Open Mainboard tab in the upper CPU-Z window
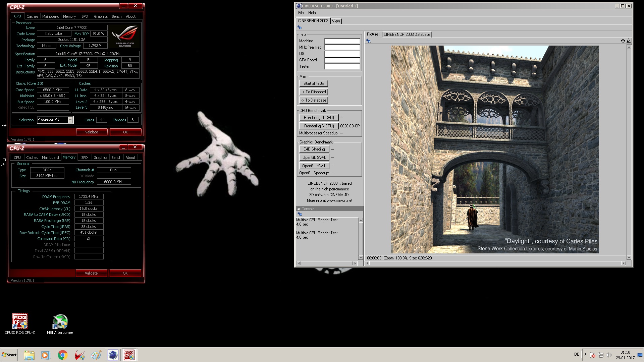Image resolution: width=644 pixels, height=362 pixels. [51, 16]
